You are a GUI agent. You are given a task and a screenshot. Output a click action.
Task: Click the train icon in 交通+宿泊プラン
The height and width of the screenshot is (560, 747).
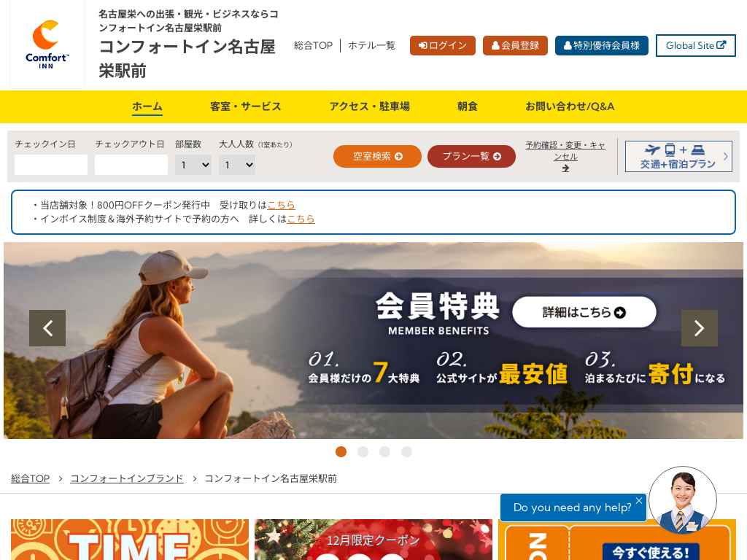point(670,150)
